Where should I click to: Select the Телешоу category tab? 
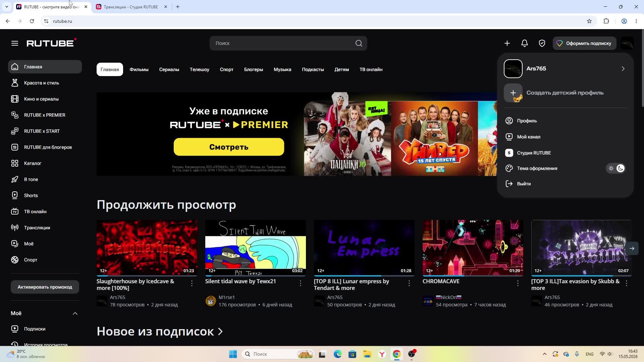[200, 69]
